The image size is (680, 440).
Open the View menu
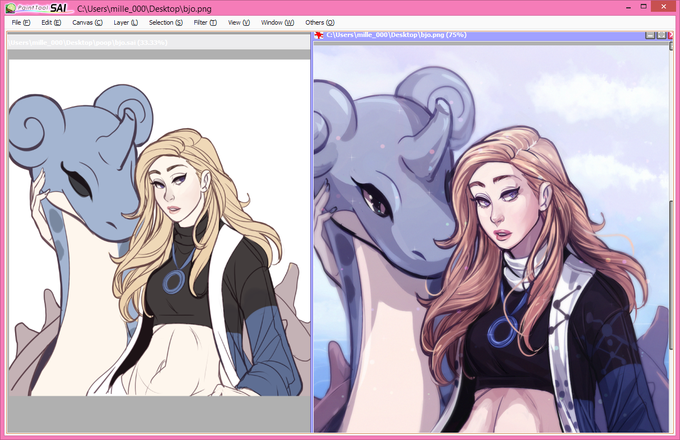pos(239,23)
